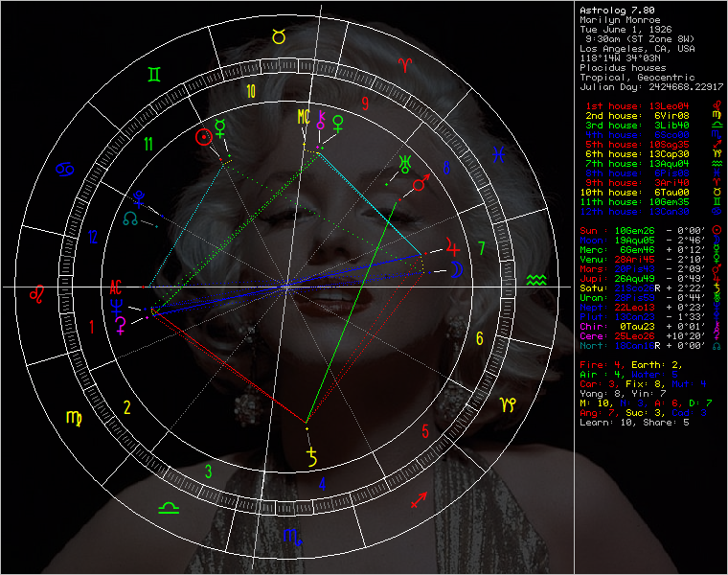The height and width of the screenshot is (575, 728).
Task: Select the North Node glyph in chart
Action: tap(129, 219)
